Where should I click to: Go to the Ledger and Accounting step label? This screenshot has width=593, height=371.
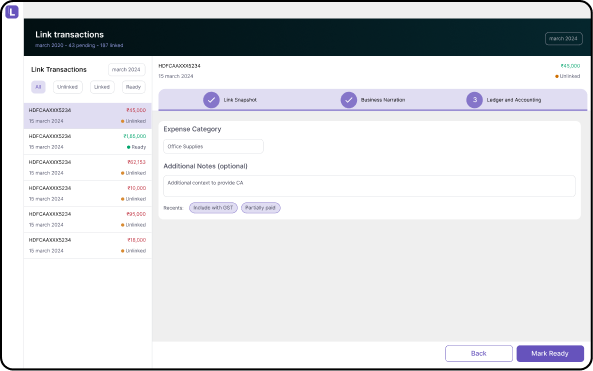click(514, 100)
